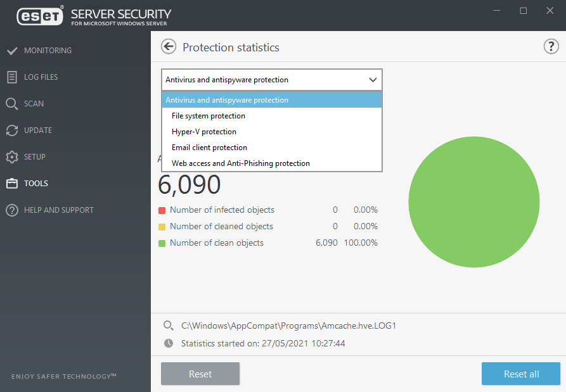Viewport: 566px width, 392px height.
Task: Select Web access and Anti-Phishing protection
Action: point(240,163)
